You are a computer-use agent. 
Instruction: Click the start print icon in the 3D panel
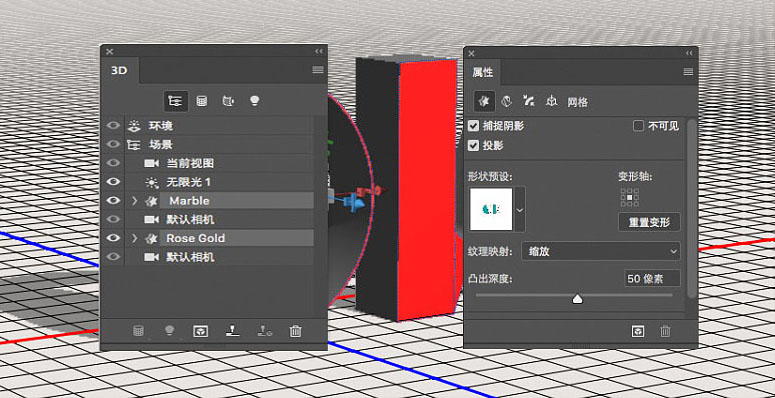pyautogui.click(x=232, y=331)
